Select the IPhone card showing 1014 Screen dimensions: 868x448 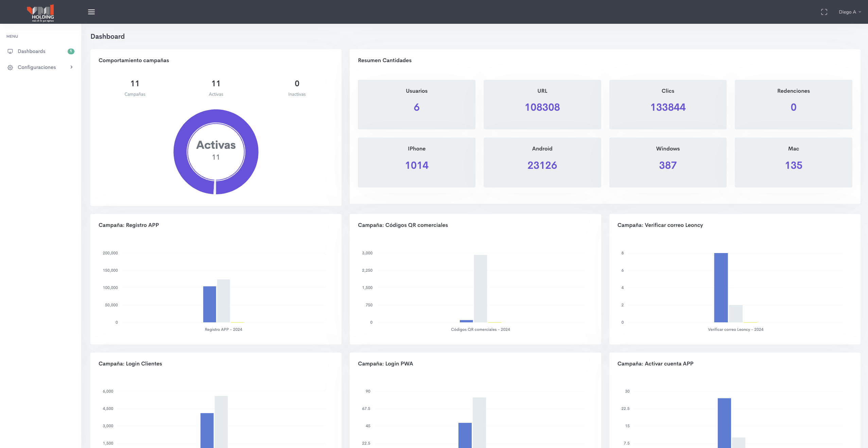coord(416,162)
